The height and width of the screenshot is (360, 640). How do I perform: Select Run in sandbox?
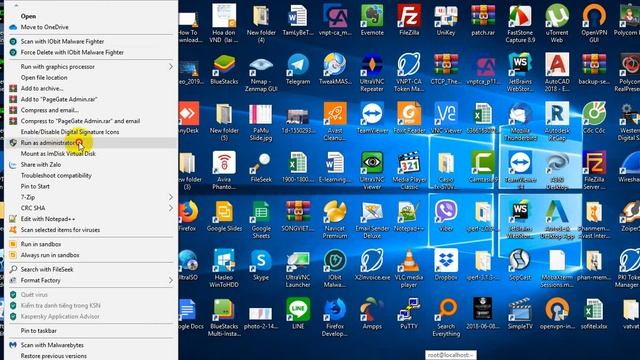[x=91, y=244]
